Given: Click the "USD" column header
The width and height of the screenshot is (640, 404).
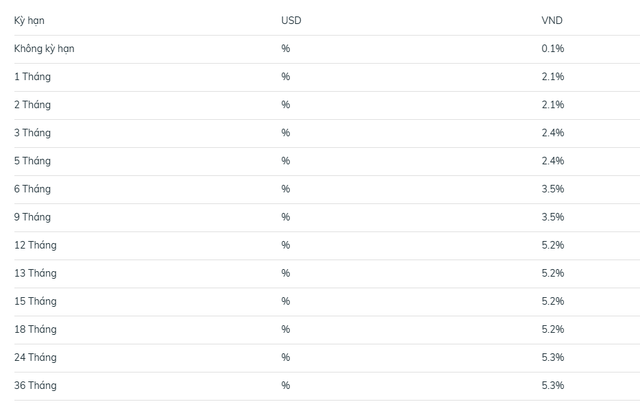Looking at the screenshot, I should pos(292,20).
